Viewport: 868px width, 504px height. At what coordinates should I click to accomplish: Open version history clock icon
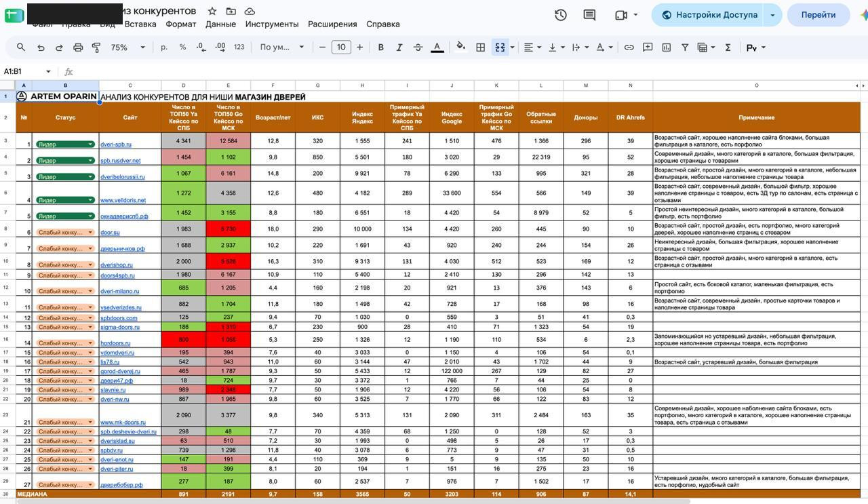pyautogui.click(x=561, y=15)
